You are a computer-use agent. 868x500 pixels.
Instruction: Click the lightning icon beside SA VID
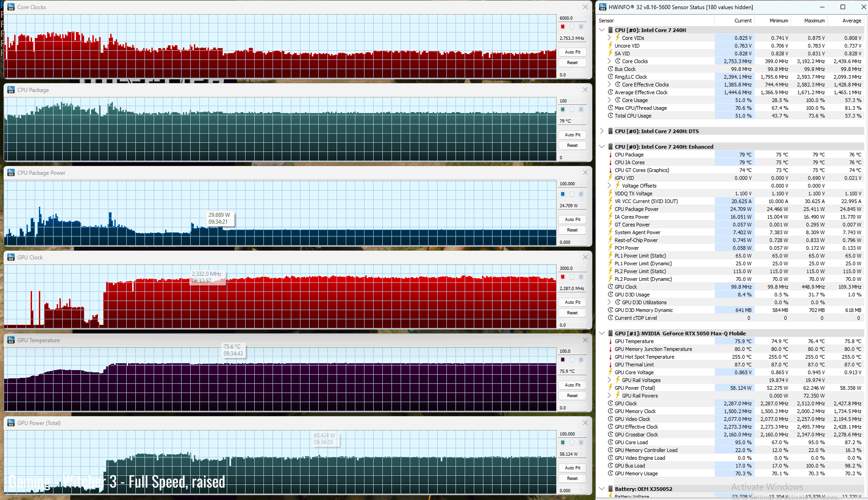click(x=610, y=54)
